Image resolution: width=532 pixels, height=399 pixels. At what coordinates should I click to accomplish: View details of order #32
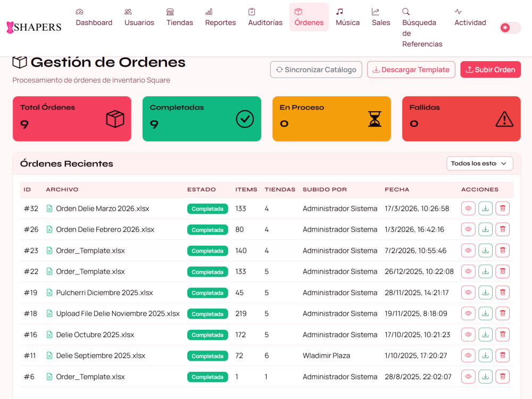[x=468, y=209]
